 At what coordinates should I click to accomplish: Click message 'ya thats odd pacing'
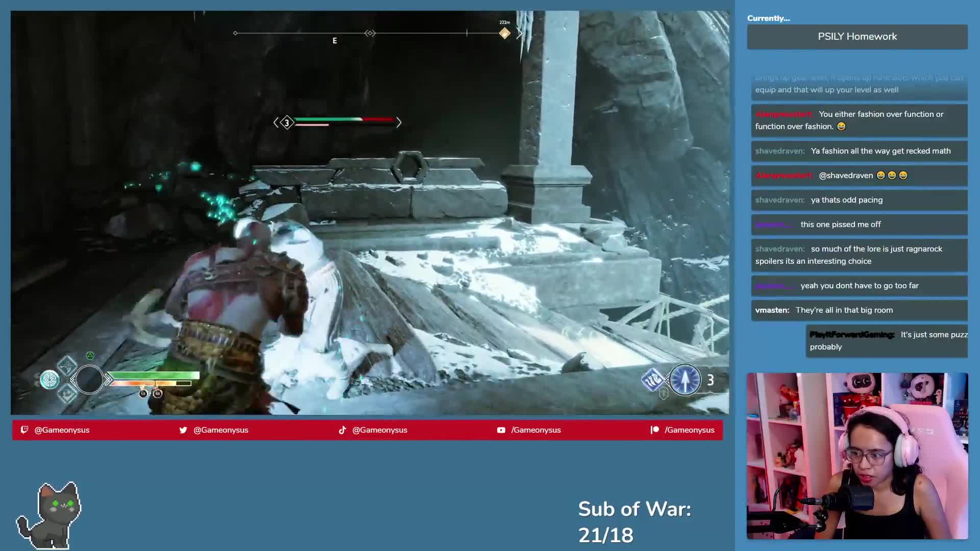860,200
